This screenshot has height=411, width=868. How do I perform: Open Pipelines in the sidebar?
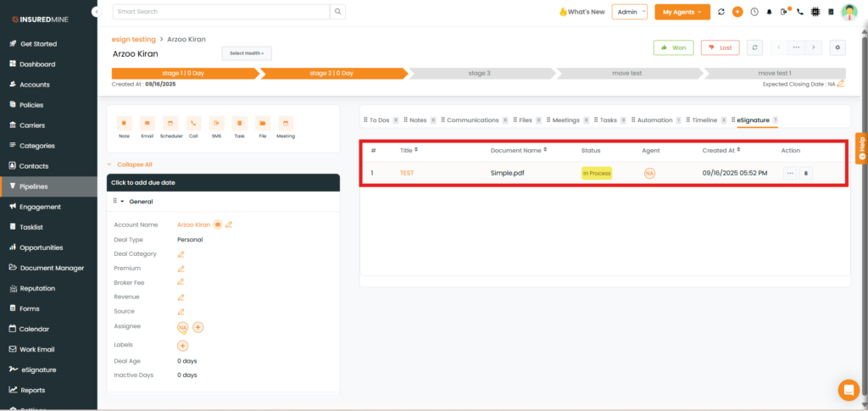[x=34, y=186]
